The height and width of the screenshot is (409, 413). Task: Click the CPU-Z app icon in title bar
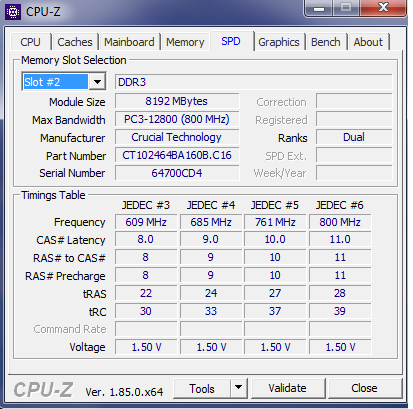[13, 12]
